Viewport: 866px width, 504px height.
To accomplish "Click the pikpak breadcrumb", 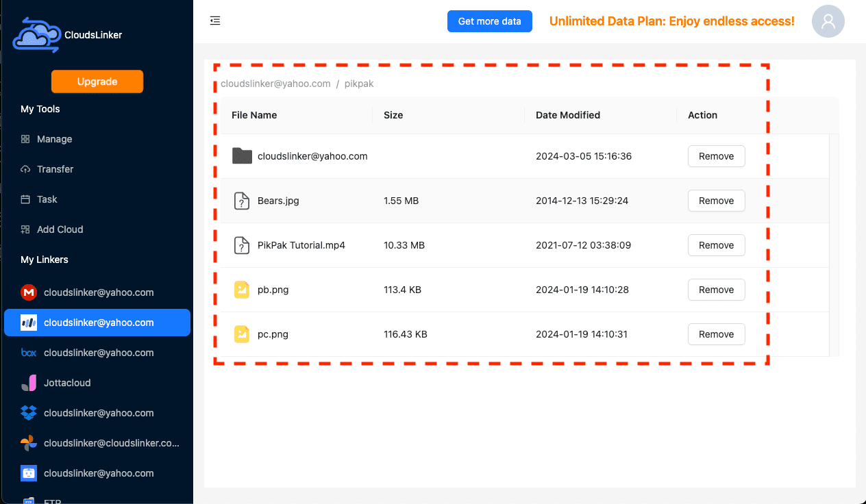I will [x=359, y=84].
